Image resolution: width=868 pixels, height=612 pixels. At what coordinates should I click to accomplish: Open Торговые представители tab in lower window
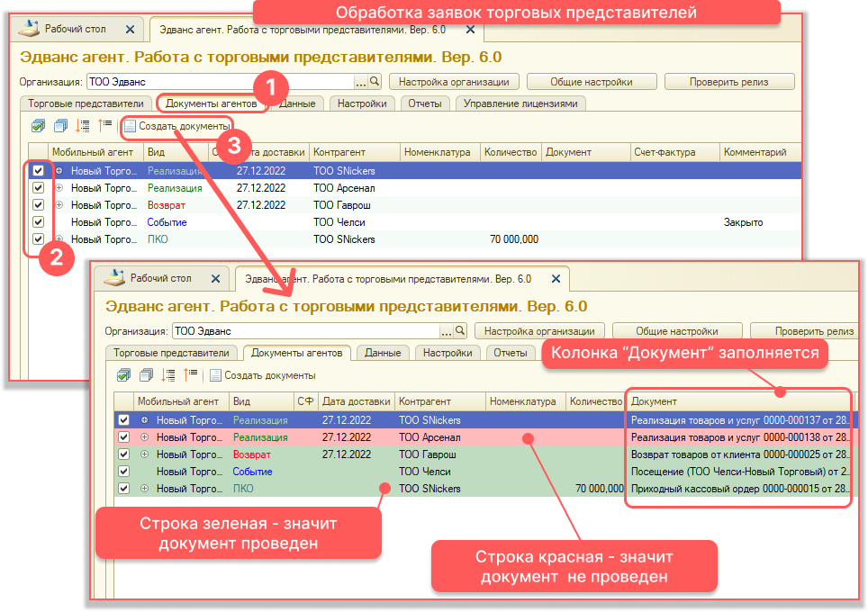171,353
